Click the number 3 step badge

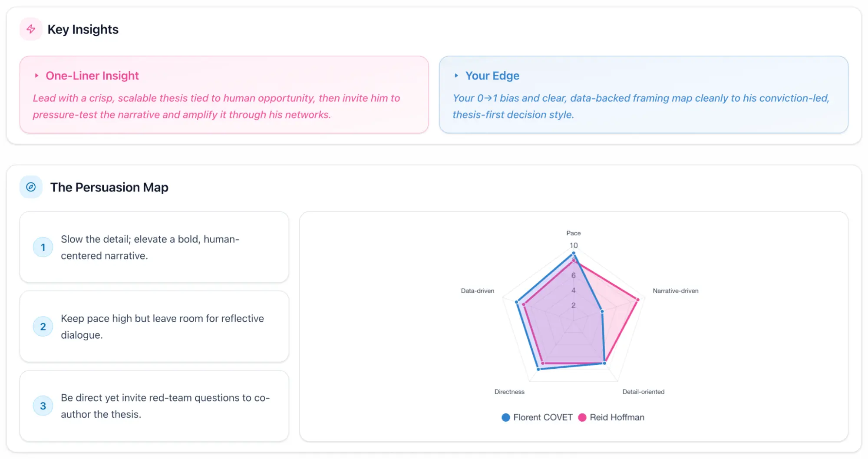[x=43, y=406]
